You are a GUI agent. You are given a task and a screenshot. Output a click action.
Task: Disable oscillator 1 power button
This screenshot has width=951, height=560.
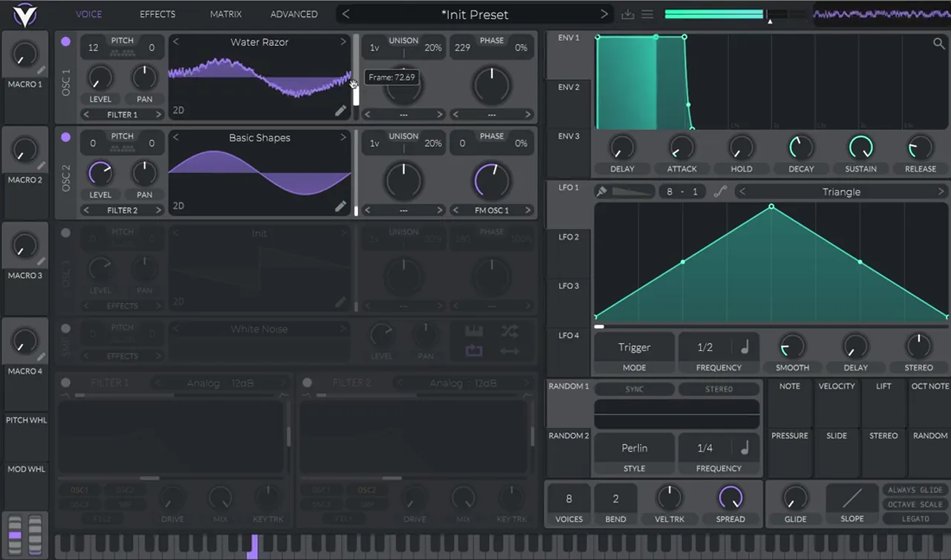click(66, 42)
